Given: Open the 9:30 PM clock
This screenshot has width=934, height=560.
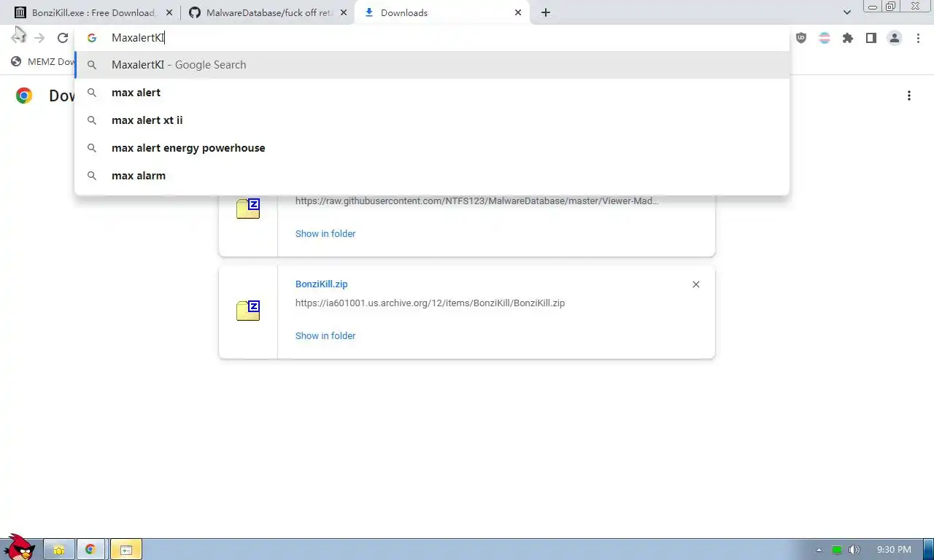Looking at the screenshot, I should [894, 550].
